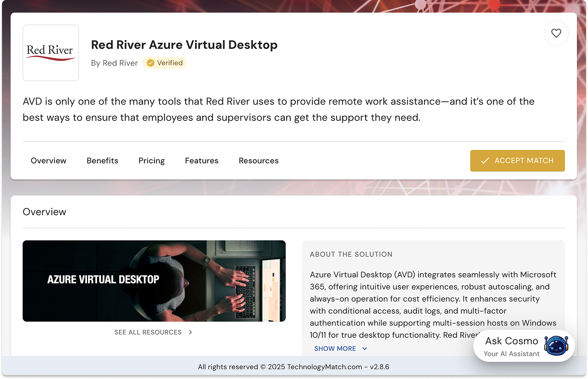Open the Azure Virtual Desktop banner thumbnail
The width and height of the screenshot is (588, 379).
click(154, 281)
